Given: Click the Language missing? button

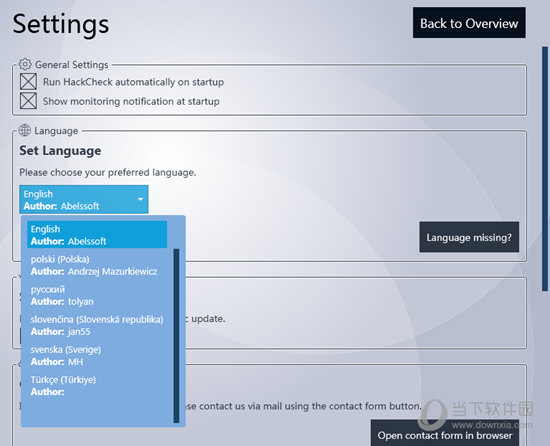Looking at the screenshot, I should [x=469, y=237].
